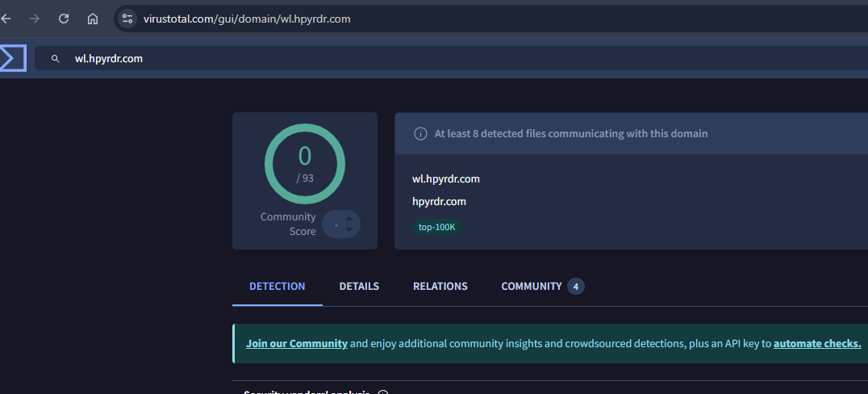Viewport: 868px width, 394px height.
Task: Select the Detection tab
Action: point(277,287)
